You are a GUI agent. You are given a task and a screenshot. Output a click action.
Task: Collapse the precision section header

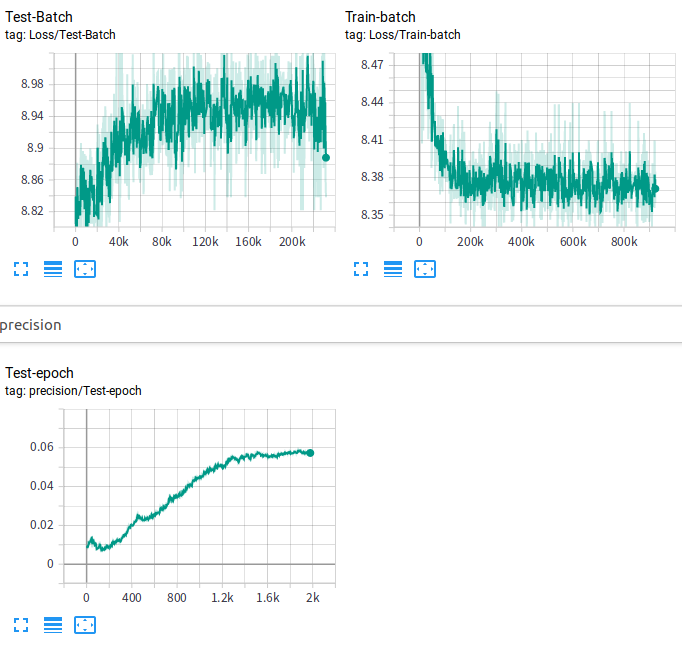click(31, 325)
